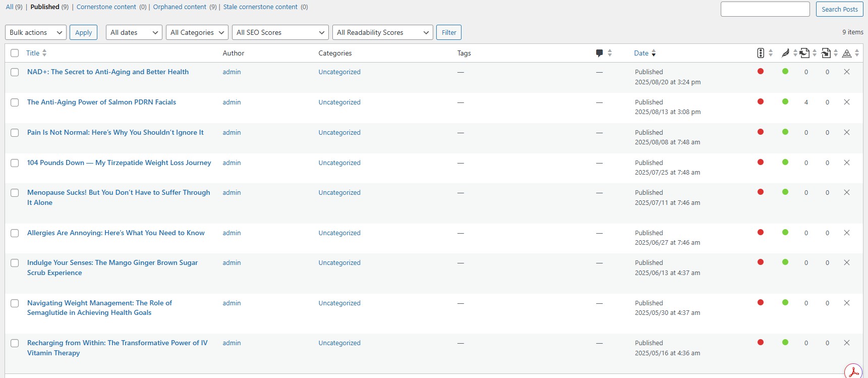Click the Readability score feather column icon
The height and width of the screenshot is (378, 868).
(x=785, y=53)
